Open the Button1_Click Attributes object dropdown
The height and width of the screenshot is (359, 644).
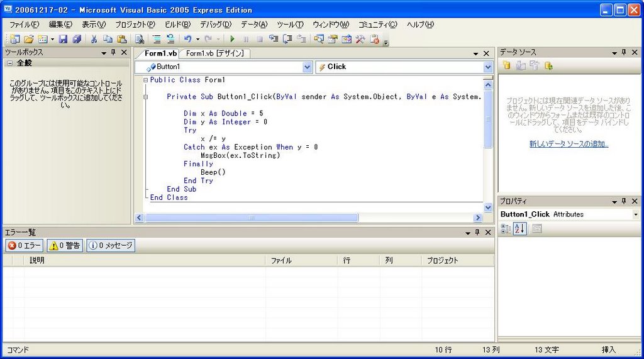coord(635,214)
